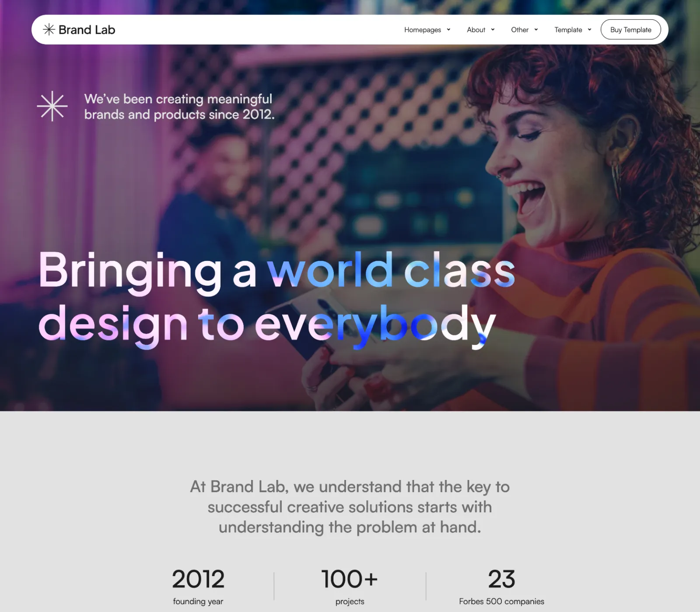Click the 100+ projects statistic
This screenshot has width=700, height=612.
[x=350, y=586]
